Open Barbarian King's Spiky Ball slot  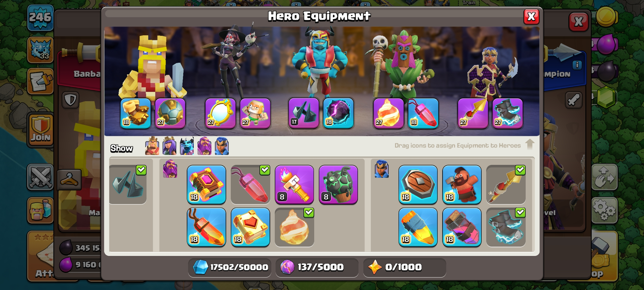(x=170, y=113)
